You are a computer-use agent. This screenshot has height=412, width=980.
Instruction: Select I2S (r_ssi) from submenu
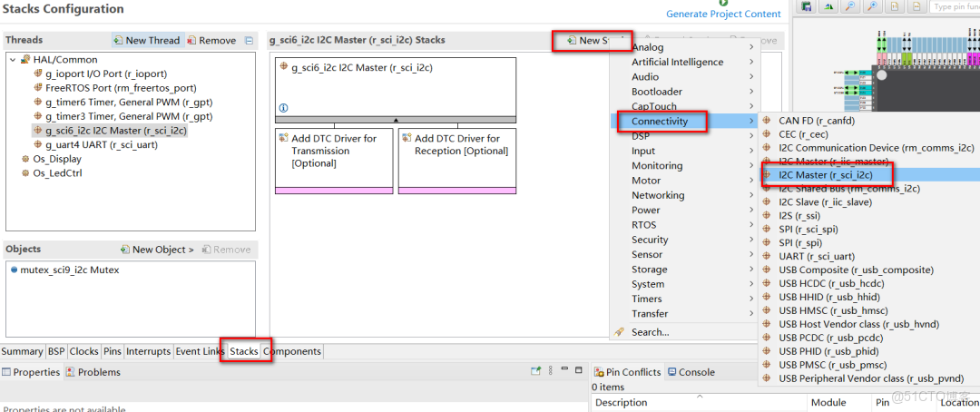click(x=868, y=216)
